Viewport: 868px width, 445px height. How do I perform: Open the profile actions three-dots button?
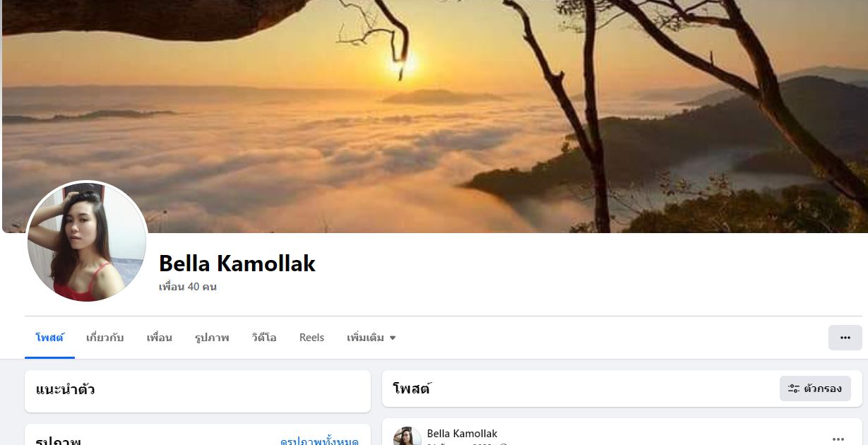pos(845,338)
